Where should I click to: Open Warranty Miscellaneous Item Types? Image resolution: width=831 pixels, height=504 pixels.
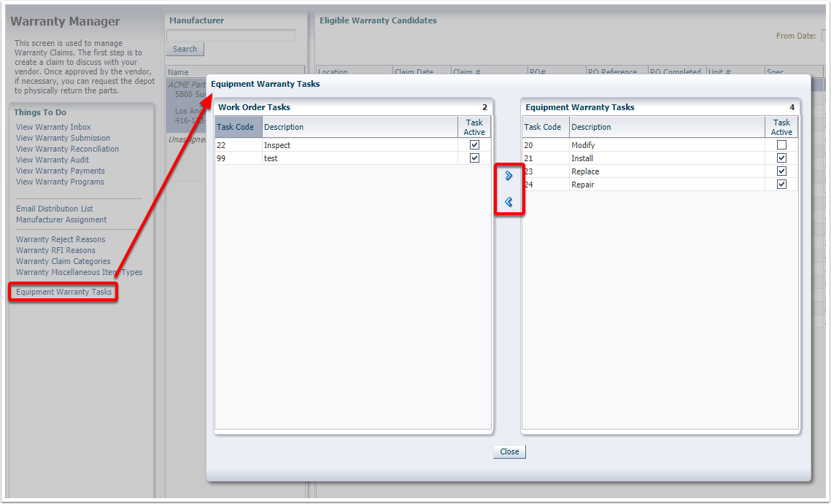tap(79, 272)
